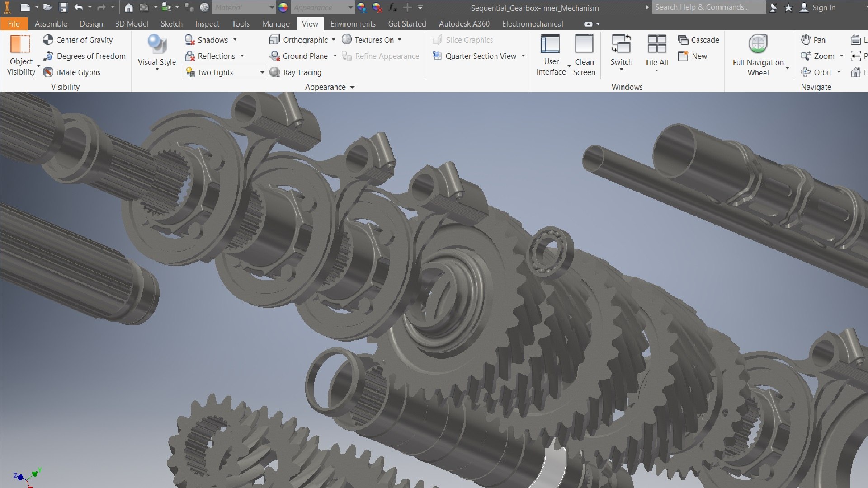
Task: Toggle the Ground Plane display
Action: coord(298,56)
